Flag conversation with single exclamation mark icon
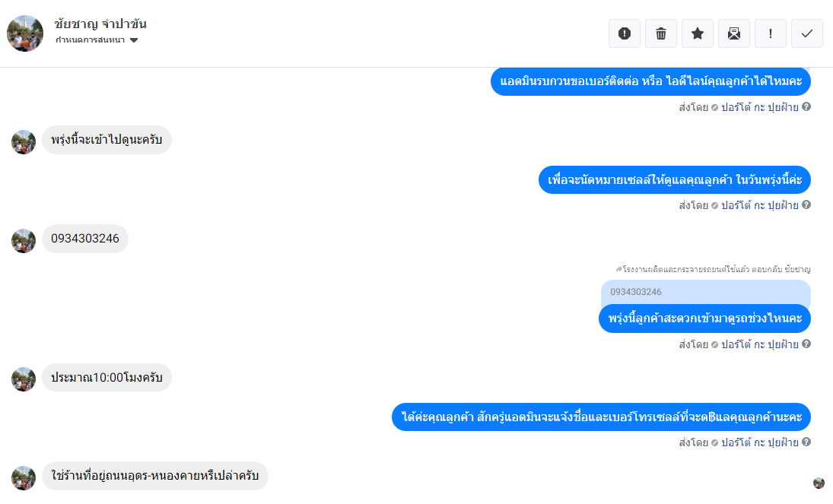The image size is (833, 504). coord(771,33)
